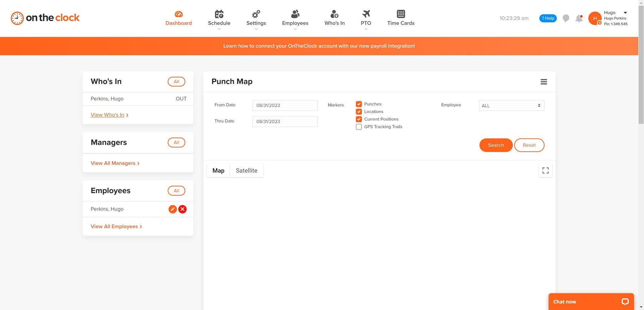Viewport: 644px width, 310px height.
Task: Open the Time Cards menu item
Action: coord(401,23)
